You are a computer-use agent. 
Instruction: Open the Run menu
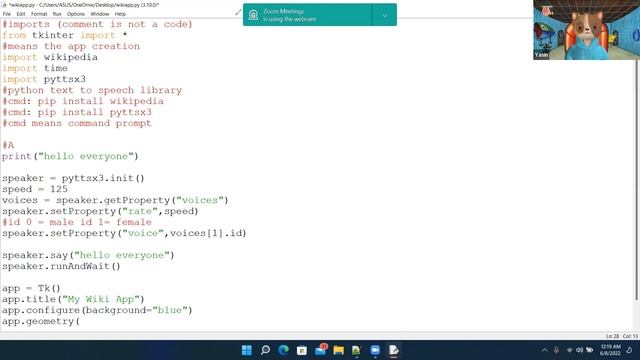57,14
